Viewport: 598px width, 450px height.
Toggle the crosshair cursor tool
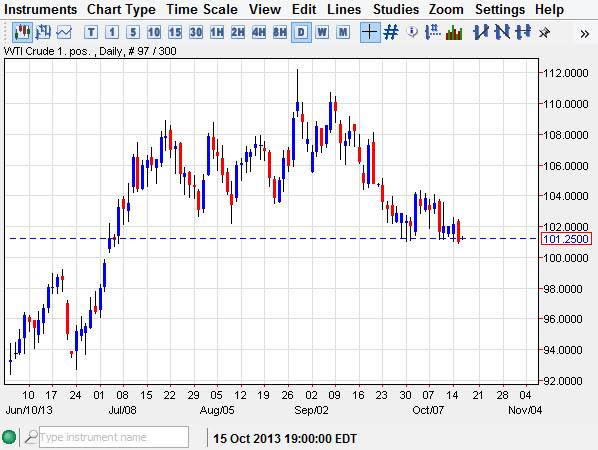(370, 32)
